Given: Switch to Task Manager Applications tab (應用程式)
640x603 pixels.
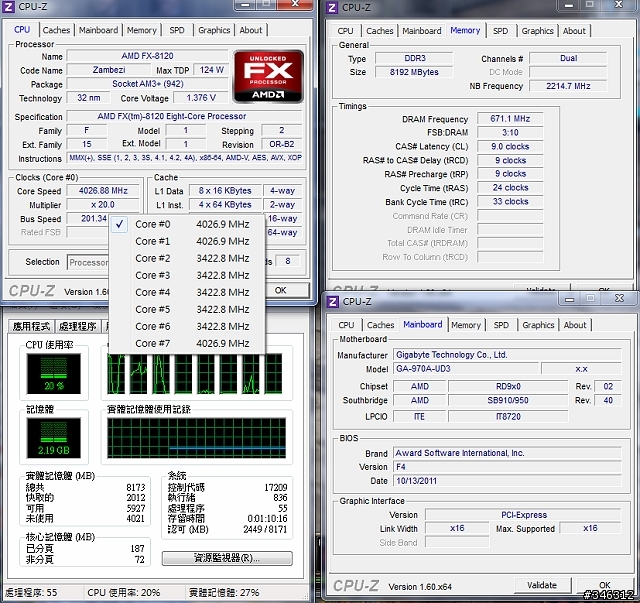Looking at the screenshot, I should pyautogui.click(x=31, y=326).
